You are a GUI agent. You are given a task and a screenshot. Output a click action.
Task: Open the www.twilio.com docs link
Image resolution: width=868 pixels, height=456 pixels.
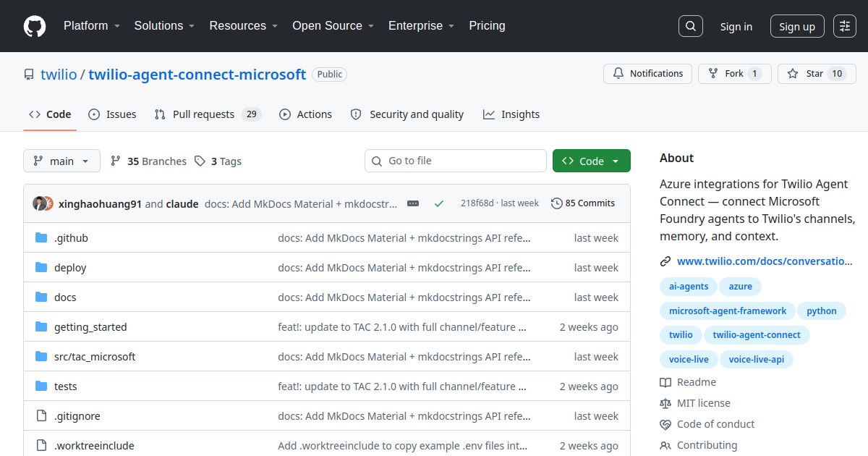765,261
